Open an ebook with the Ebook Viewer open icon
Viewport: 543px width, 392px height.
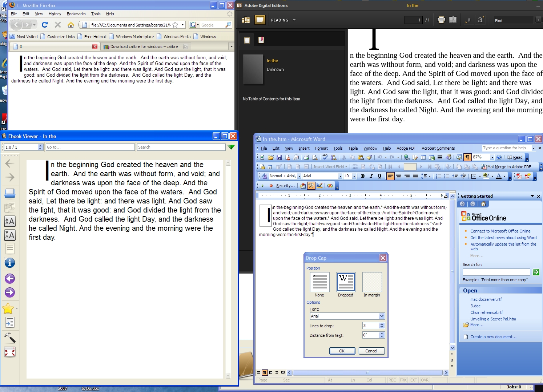point(10,193)
